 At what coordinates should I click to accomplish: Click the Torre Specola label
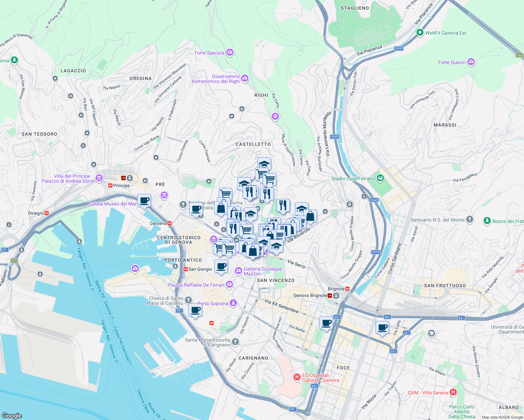coord(209,53)
